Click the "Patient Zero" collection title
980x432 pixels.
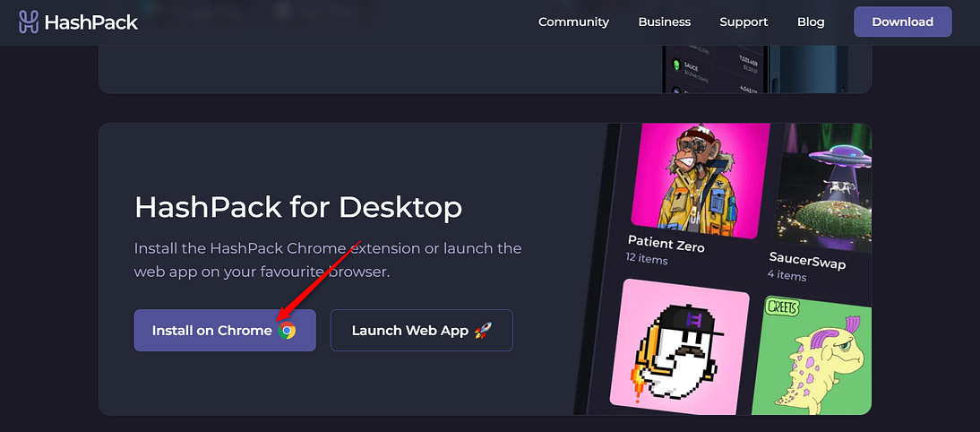click(666, 243)
